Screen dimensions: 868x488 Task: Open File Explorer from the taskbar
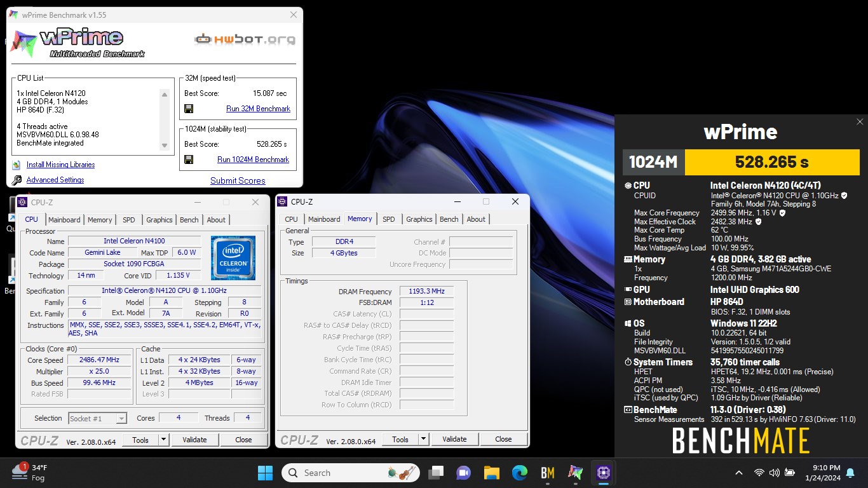pyautogui.click(x=492, y=473)
